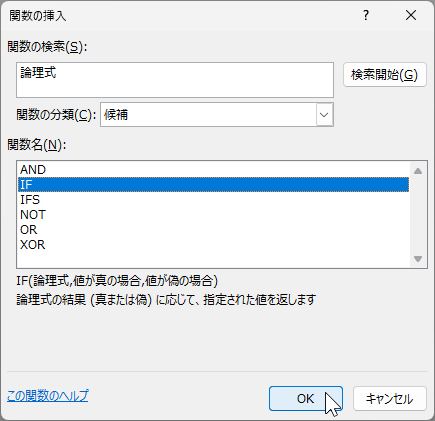This screenshot has height=421, width=435.
Task: Pick OR in the function list
Action: click(x=213, y=230)
